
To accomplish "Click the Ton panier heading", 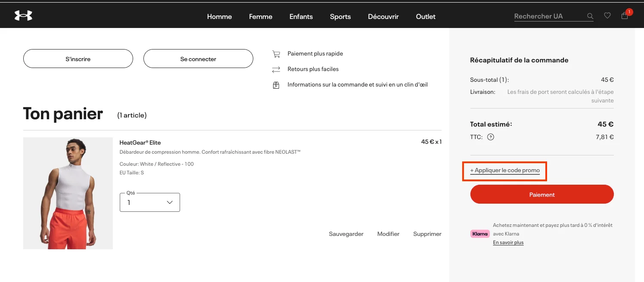I will coord(63,114).
